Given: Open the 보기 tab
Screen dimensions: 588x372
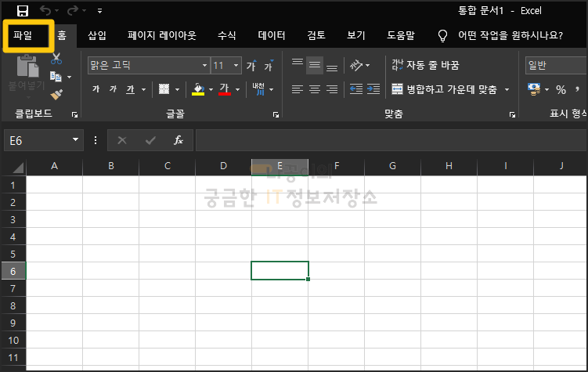Looking at the screenshot, I should point(356,35).
